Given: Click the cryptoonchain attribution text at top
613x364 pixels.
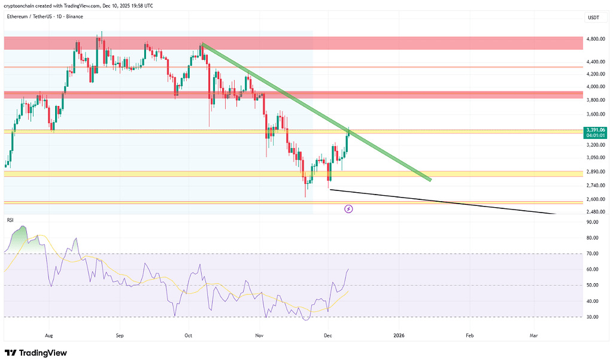Looking at the screenshot, I should pyautogui.click(x=78, y=5).
